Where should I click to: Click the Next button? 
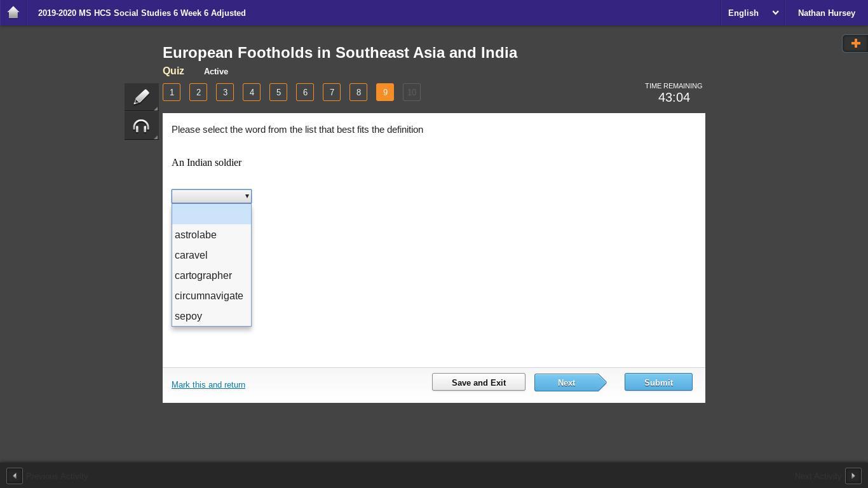pyautogui.click(x=570, y=383)
